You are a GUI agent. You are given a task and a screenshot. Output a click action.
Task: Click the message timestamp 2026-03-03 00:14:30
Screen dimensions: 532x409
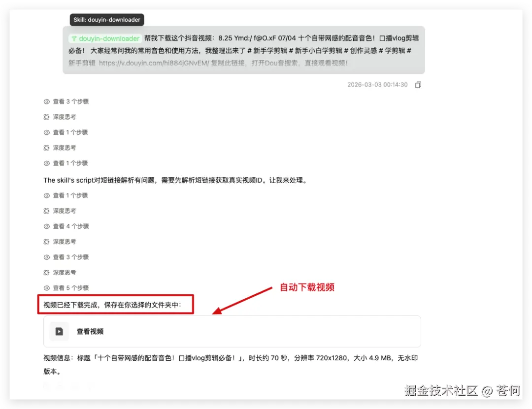378,84
